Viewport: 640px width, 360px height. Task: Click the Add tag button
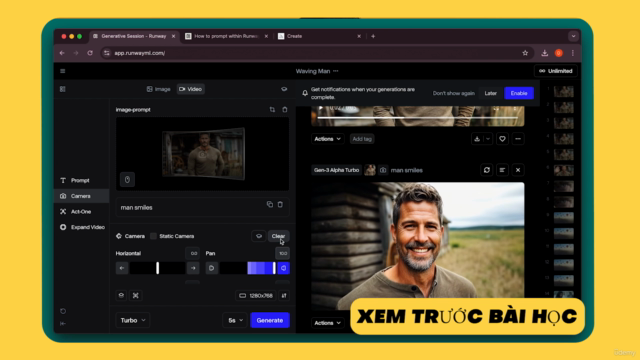click(x=362, y=139)
